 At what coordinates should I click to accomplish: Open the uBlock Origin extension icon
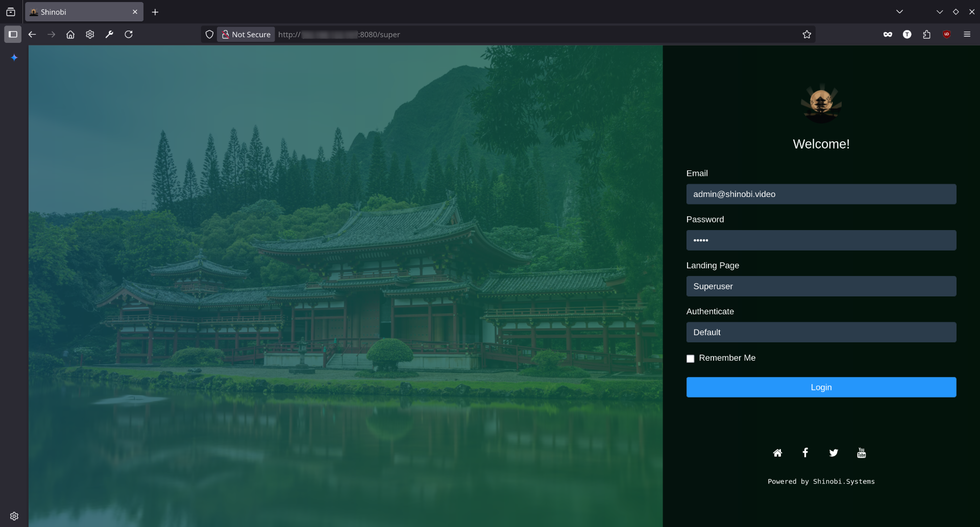point(947,34)
